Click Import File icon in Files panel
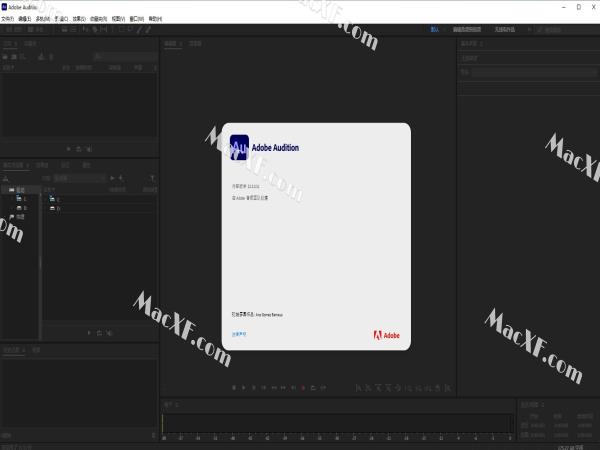Viewport: 600px width, 450px height. (14, 57)
